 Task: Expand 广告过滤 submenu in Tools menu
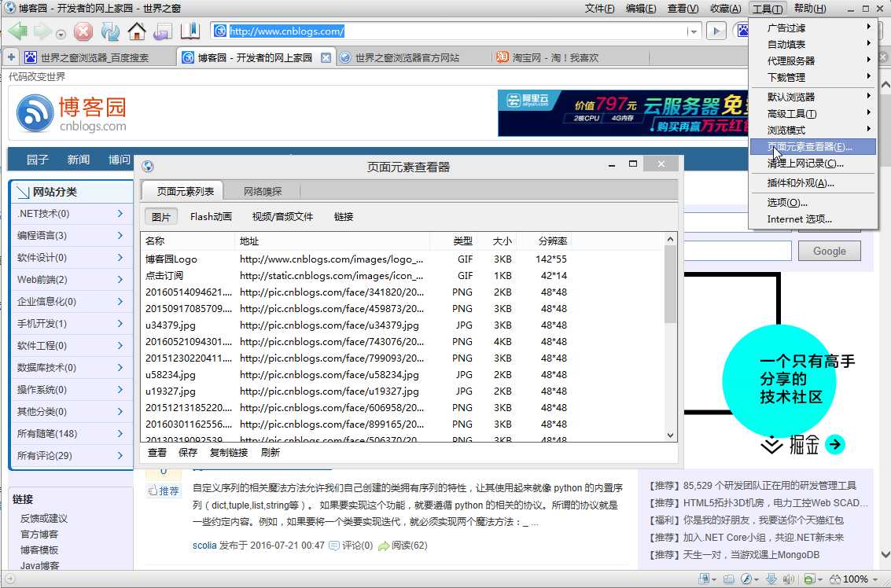[813, 28]
